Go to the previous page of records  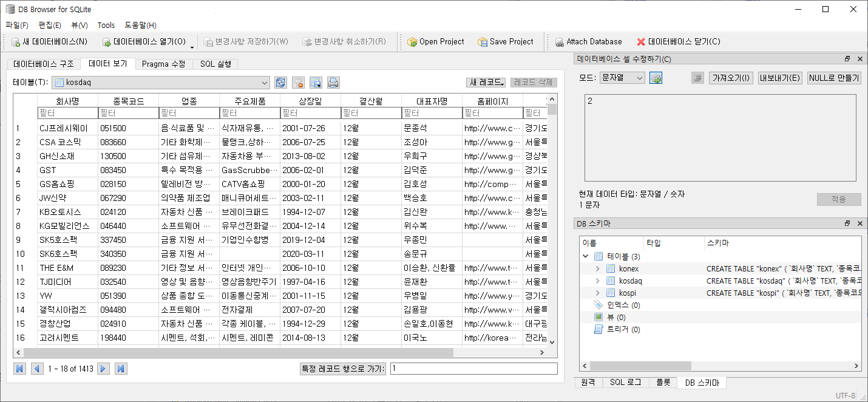pyautogui.click(x=37, y=369)
